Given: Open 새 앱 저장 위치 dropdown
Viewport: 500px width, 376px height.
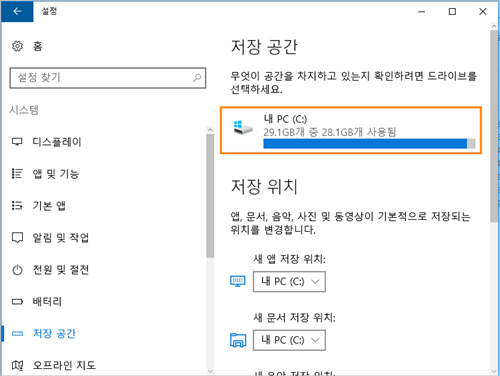Looking at the screenshot, I should click(289, 282).
